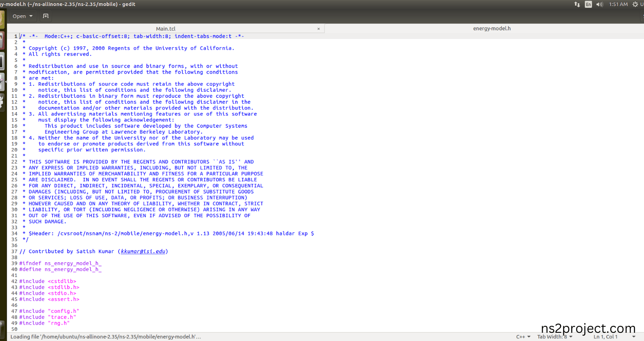The image size is (644, 341).
Task: Select the energy-model.h tab
Action: [492, 29]
